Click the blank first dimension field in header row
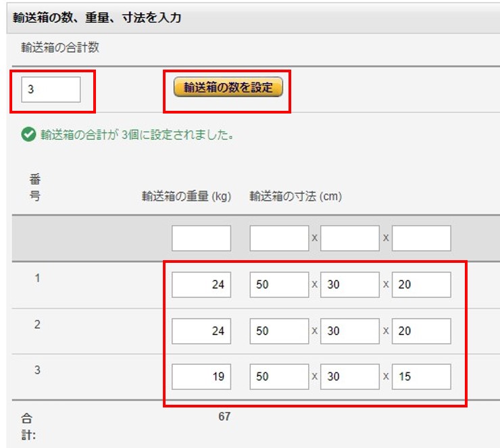Screen dimensions: 500x448 click(x=279, y=238)
